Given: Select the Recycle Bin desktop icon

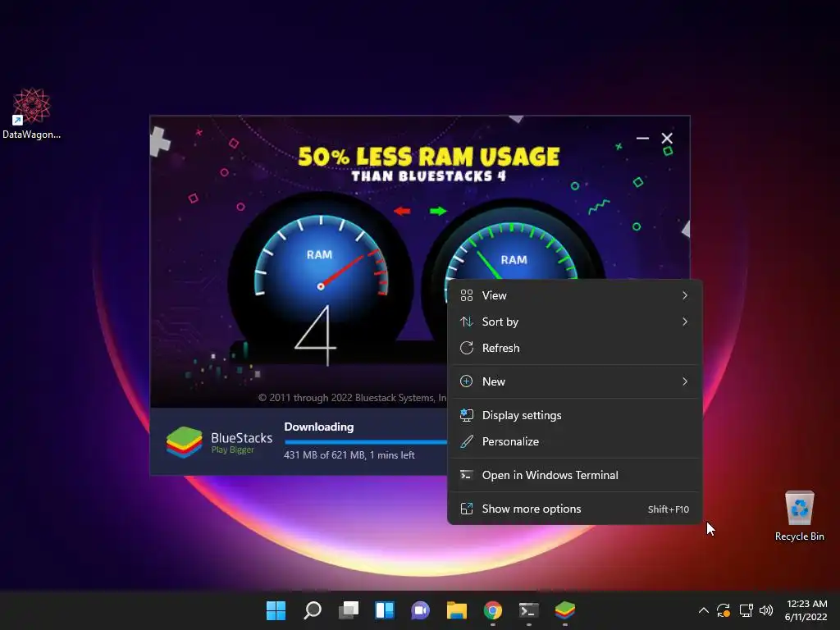Looking at the screenshot, I should pyautogui.click(x=799, y=516).
